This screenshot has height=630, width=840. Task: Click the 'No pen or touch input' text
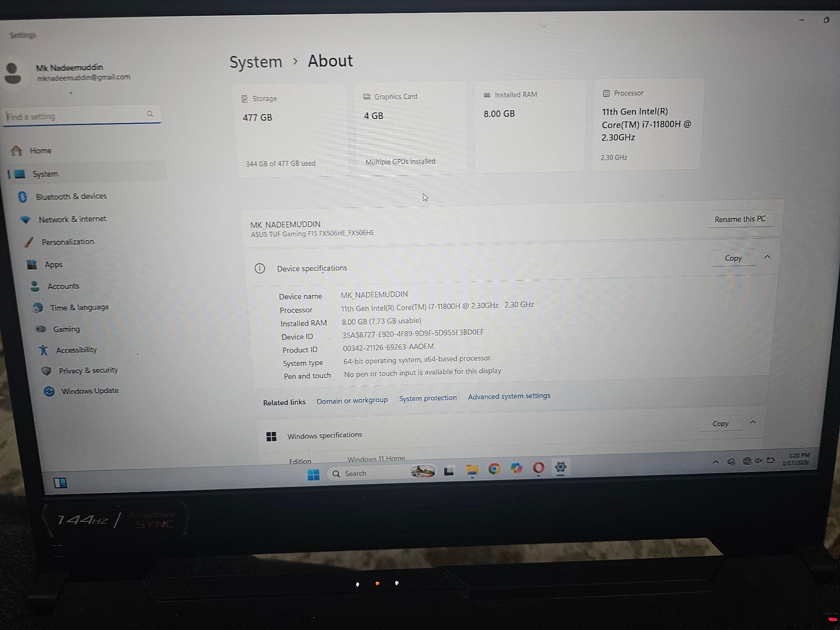423,372
